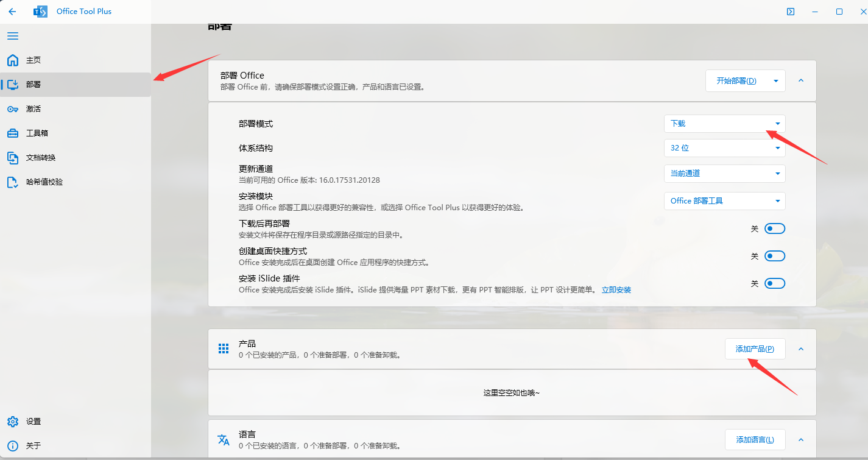Enable the 安装 iSlide 插件 toggle
Screen dimensions: 868x460
click(x=774, y=283)
